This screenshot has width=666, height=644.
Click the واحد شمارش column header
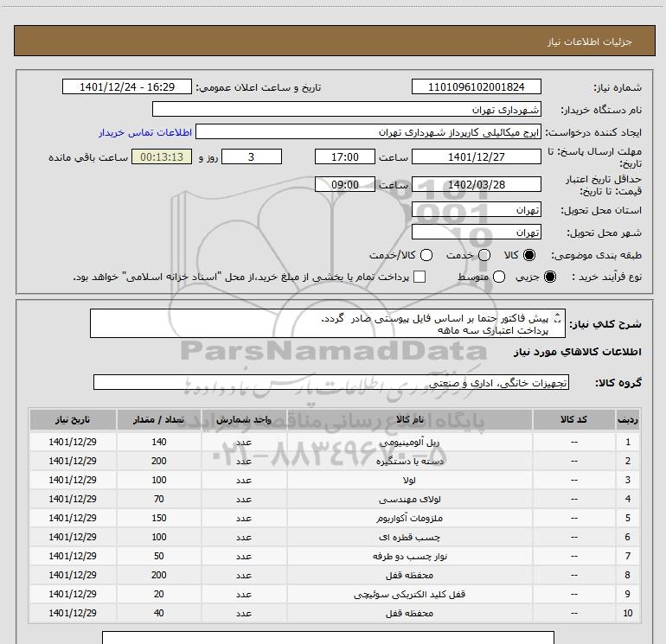[244, 420]
